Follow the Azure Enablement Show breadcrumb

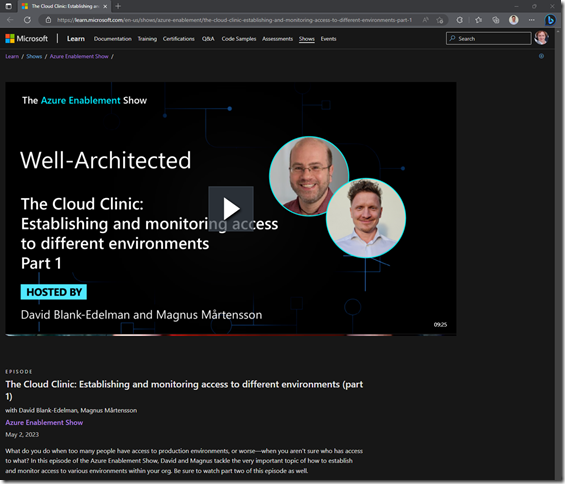pyautogui.click(x=79, y=56)
